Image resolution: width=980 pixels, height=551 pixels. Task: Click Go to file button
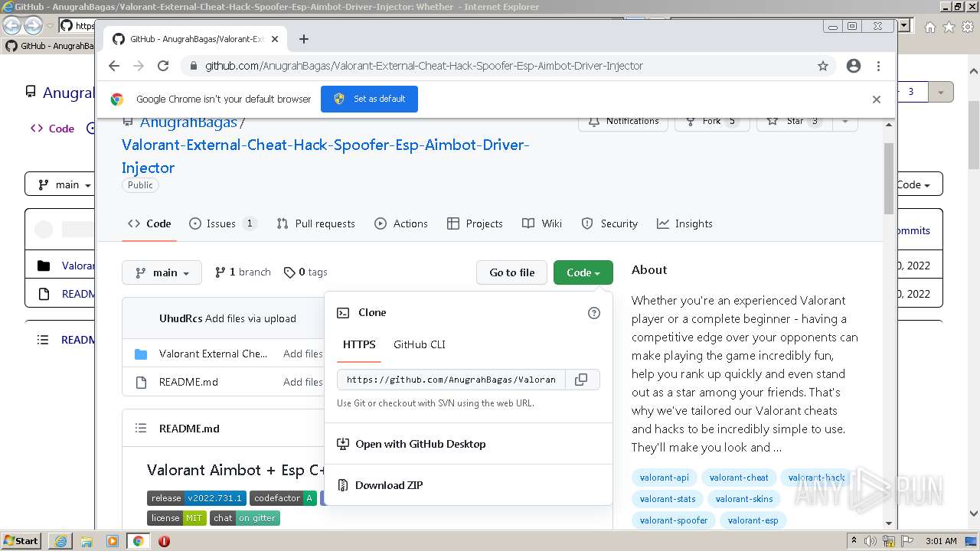point(512,272)
